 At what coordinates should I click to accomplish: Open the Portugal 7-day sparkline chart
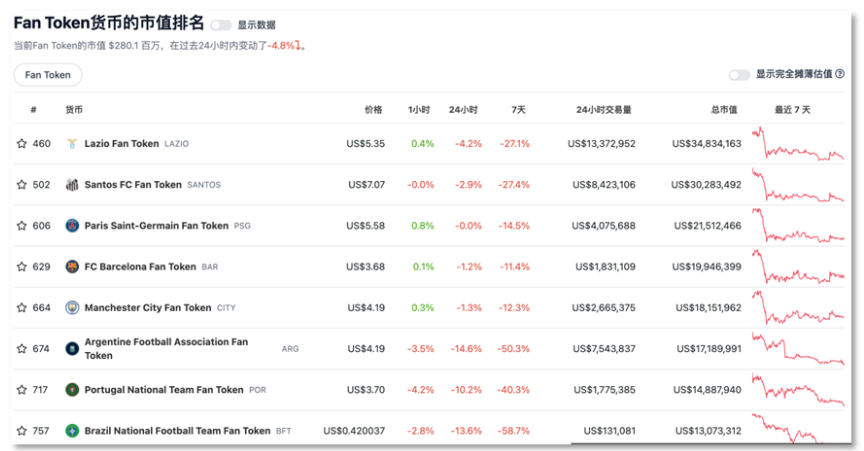(x=798, y=390)
